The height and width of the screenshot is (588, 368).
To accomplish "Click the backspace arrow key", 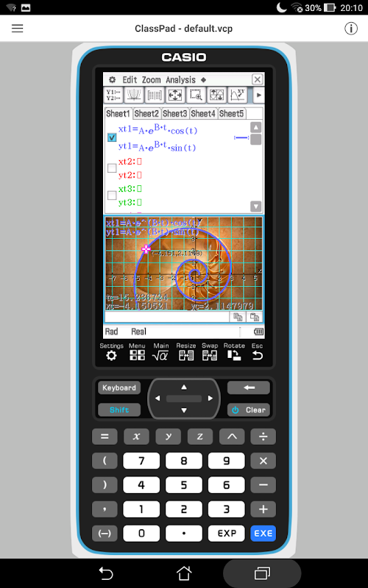I will (249, 388).
